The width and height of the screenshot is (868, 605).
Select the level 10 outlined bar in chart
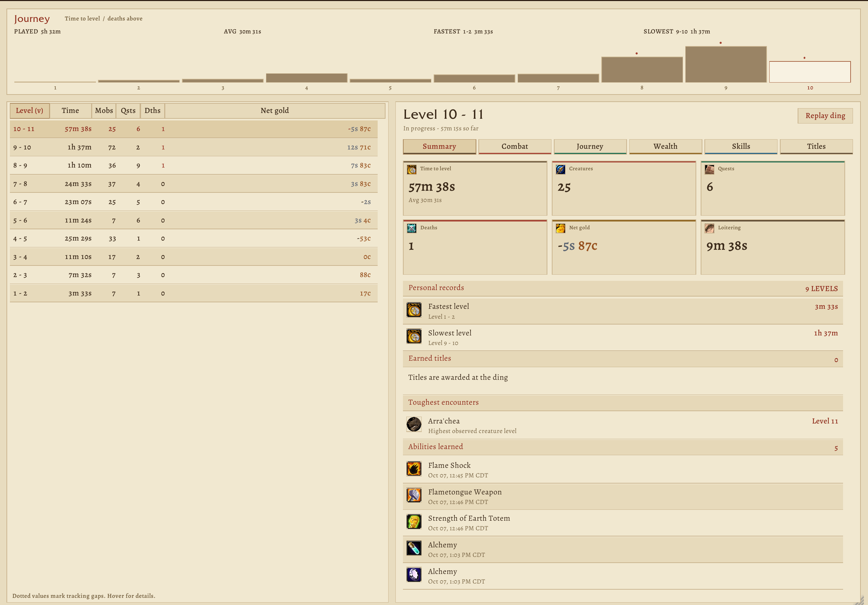coord(809,72)
